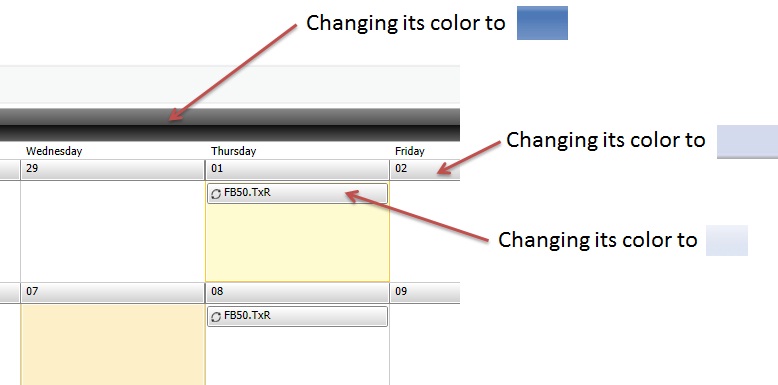The height and width of the screenshot is (385, 778).
Task: Click the pale blue swatch beside appointment note
Action: [727, 241]
